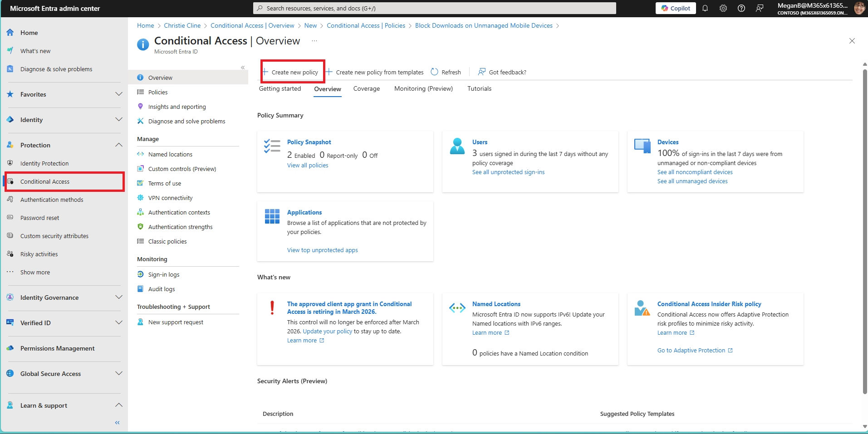Click View top unprotected apps link
Image resolution: width=868 pixels, height=434 pixels.
coord(323,250)
